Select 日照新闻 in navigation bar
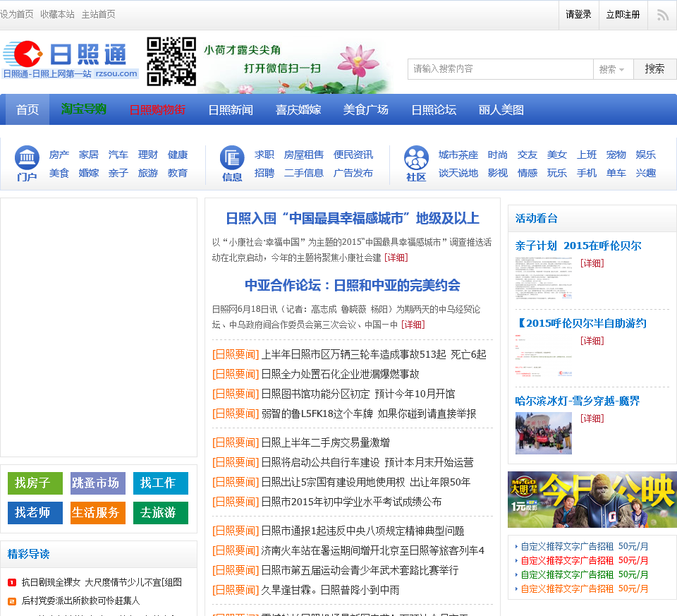Viewport: 677px width, 616px height. (231, 109)
